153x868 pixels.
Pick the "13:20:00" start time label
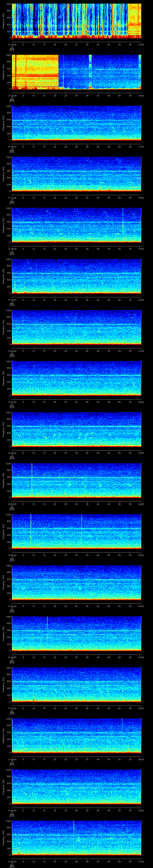pos(12,351)
